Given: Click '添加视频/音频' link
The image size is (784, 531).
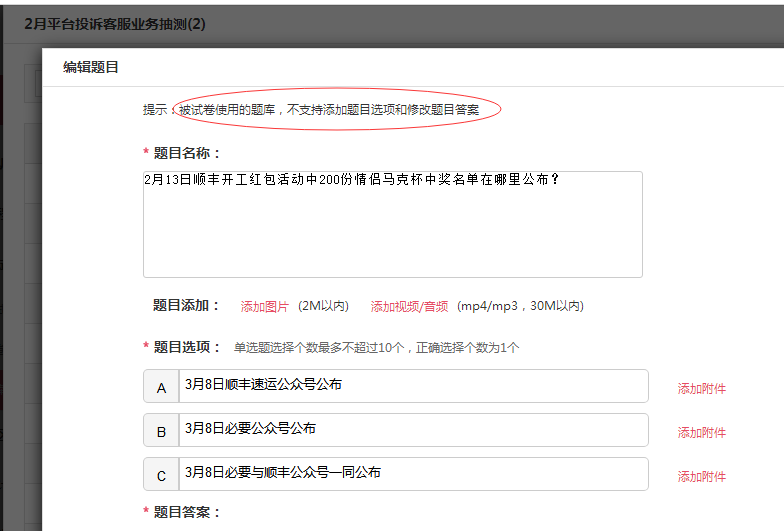Looking at the screenshot, I should click(409, 306).
